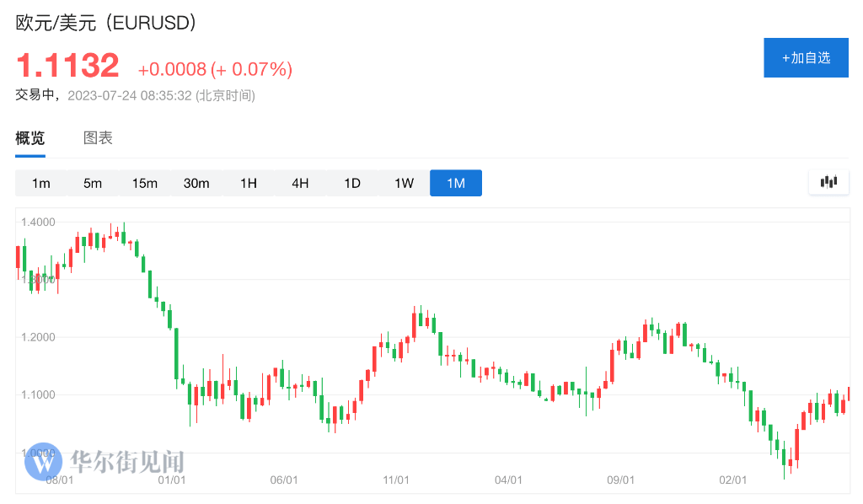Click the active 1M monthly button
The height and width of the screenshot is (504, 863).
pos(456,183)
